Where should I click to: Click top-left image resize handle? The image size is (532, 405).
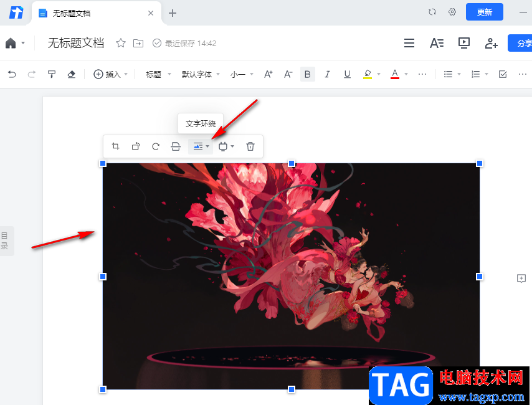pyautogui.click(x=103, y=164)
